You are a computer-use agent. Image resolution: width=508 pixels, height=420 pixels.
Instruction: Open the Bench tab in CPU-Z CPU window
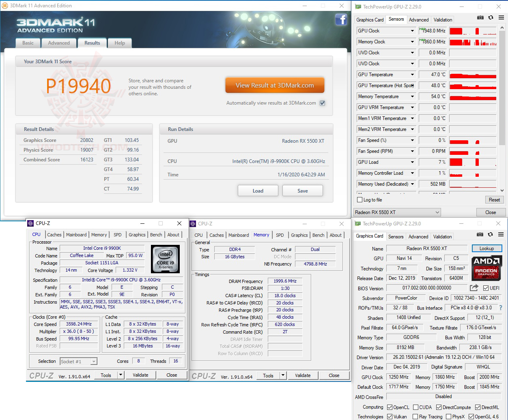coord(156,235)
